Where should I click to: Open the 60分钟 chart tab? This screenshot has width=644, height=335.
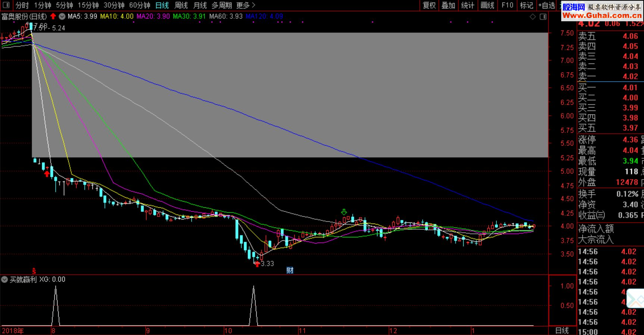click(x=140, y=5)
